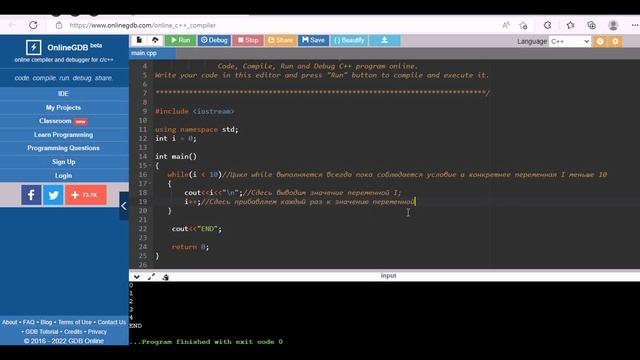
Task: Collapse the output panel with the down chevron
Action: point(137,277)
